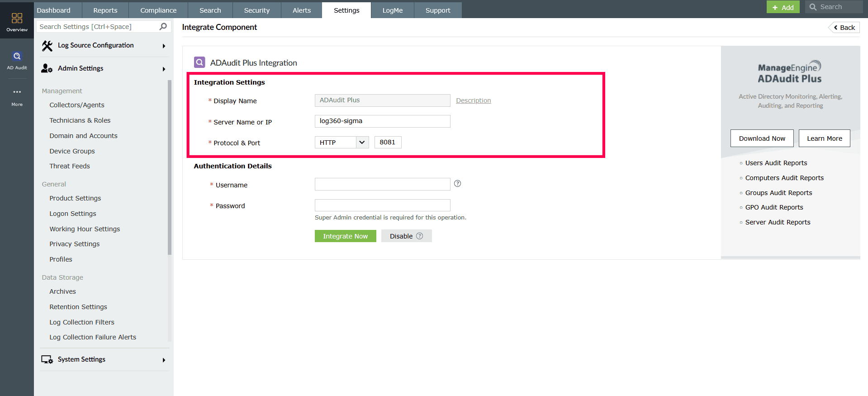The image size is (868, 396).
Task: Open Collectors/Agents settings
Action: tap(77, 105)
